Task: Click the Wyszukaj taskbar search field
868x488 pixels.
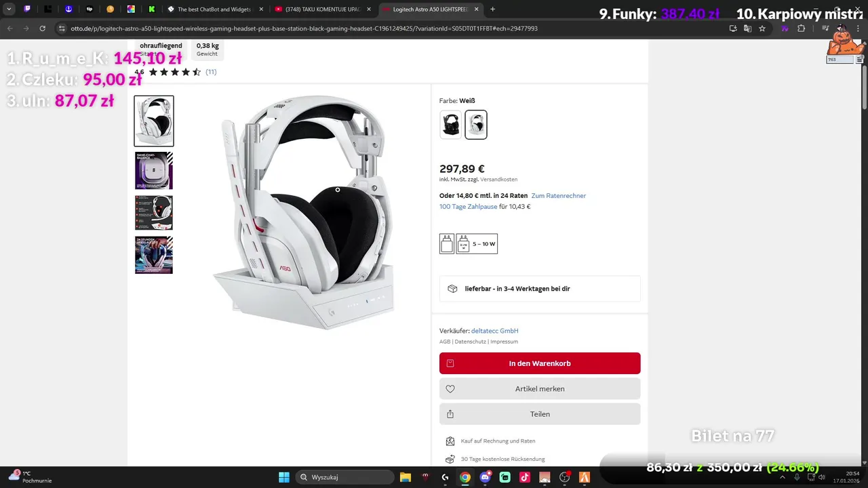Action: coord(345,477)
